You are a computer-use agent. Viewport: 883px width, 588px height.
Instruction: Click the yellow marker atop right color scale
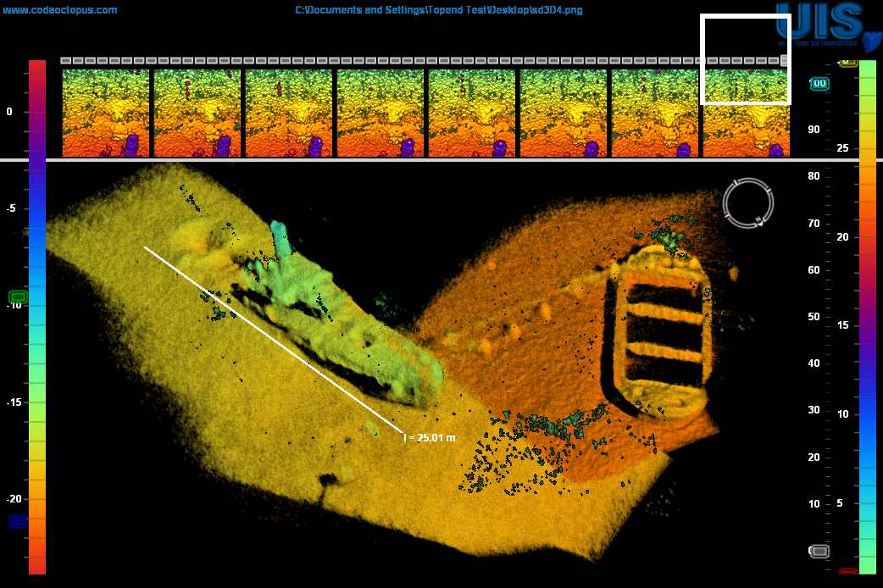[x=847, y=62]
